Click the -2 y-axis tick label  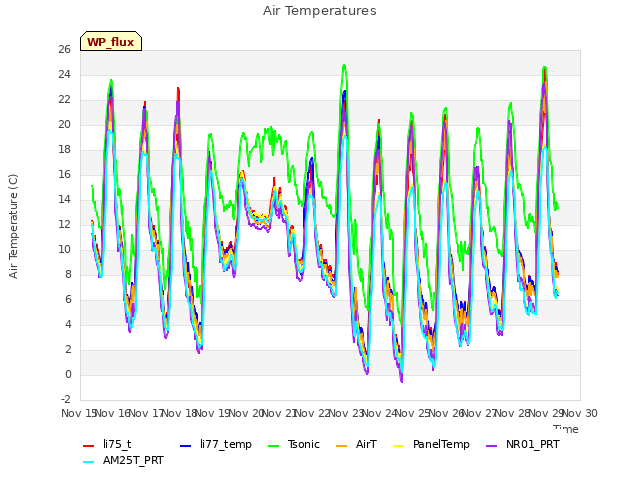coord(64,399)
